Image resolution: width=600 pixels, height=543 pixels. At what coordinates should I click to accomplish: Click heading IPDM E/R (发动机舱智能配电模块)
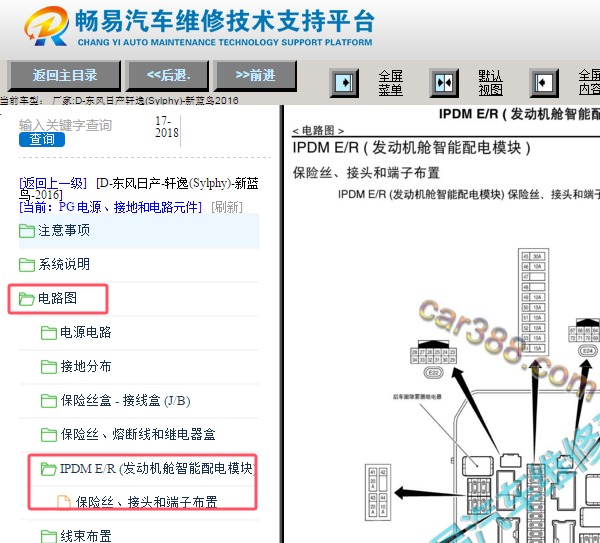(x=411, y=148)
